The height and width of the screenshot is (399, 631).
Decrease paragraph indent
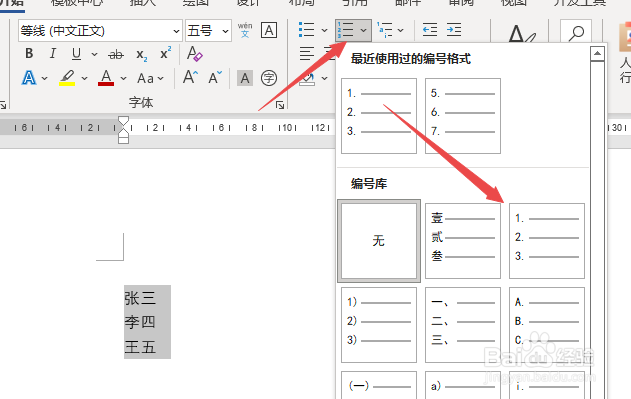[x=430, y=30]
